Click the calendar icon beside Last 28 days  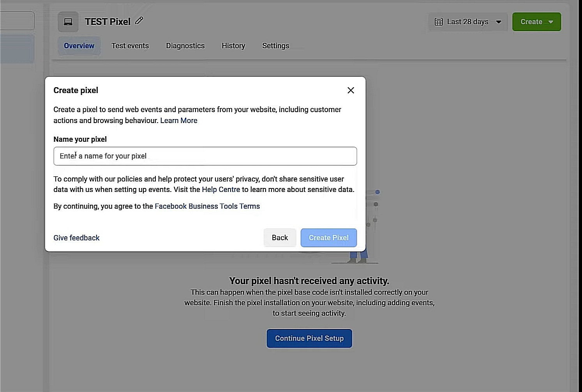tap(439, 22)
